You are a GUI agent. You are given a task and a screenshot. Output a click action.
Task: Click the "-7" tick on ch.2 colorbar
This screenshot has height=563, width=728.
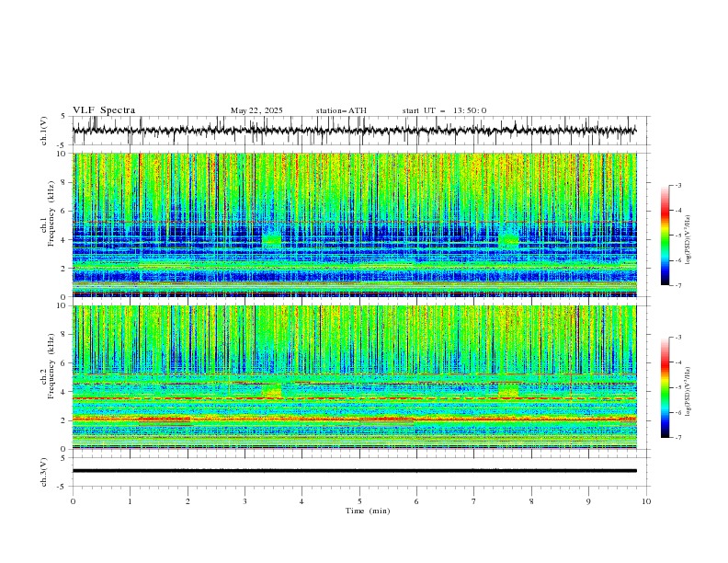coord(678,438)
